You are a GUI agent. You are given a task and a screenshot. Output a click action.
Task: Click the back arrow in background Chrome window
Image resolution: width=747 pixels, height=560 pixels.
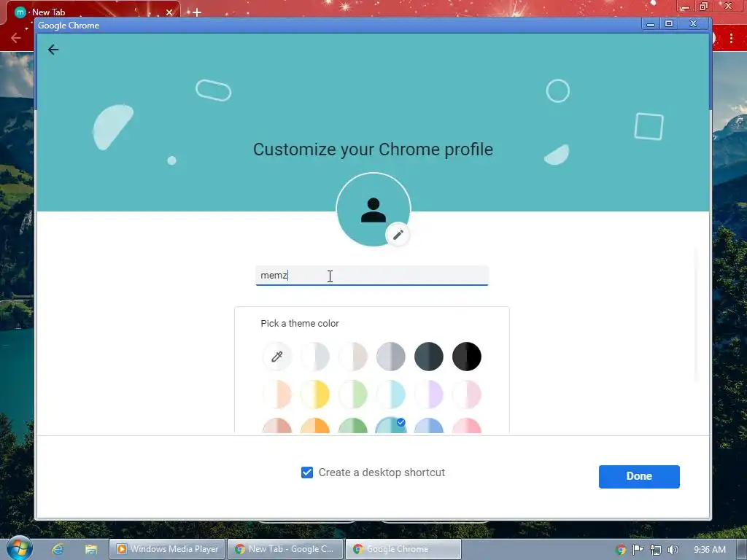[16, 38]
